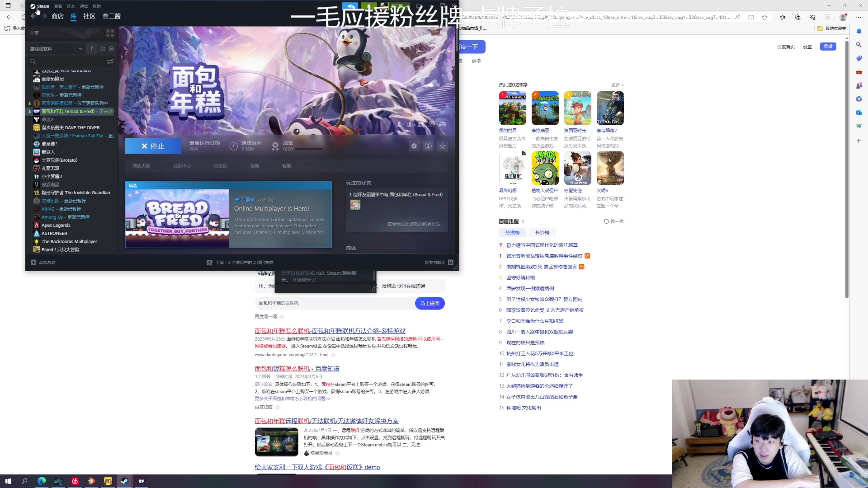The image size is (868, 488).
Task: Open the game settings gear on 面包和年糕 page
Action: [414, 146]
